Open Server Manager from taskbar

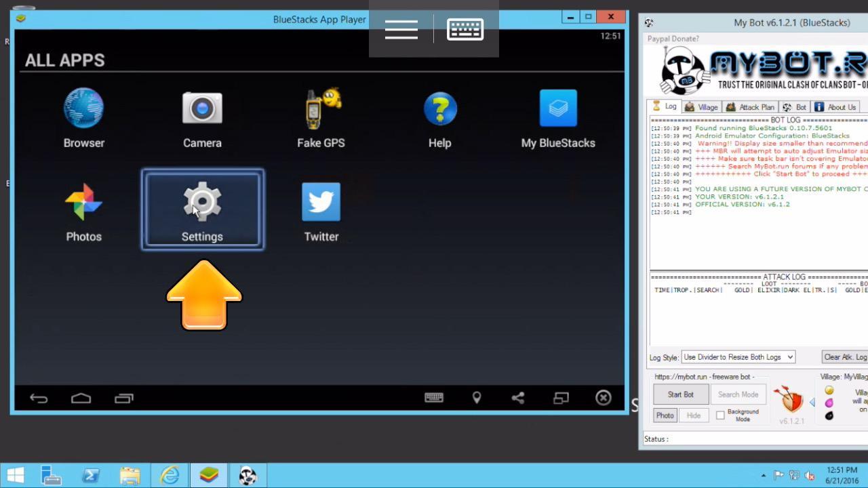pos(52,476)
